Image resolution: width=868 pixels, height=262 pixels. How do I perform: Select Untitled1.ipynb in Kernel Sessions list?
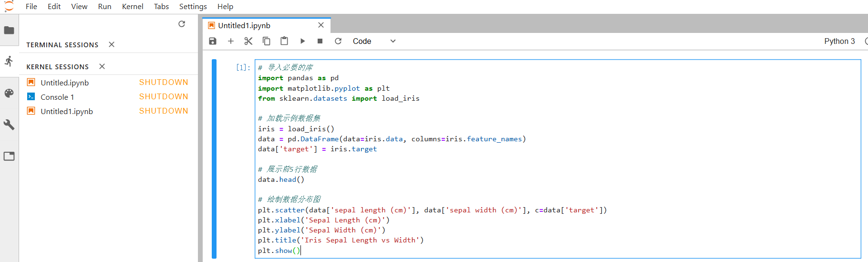[67, 111]
